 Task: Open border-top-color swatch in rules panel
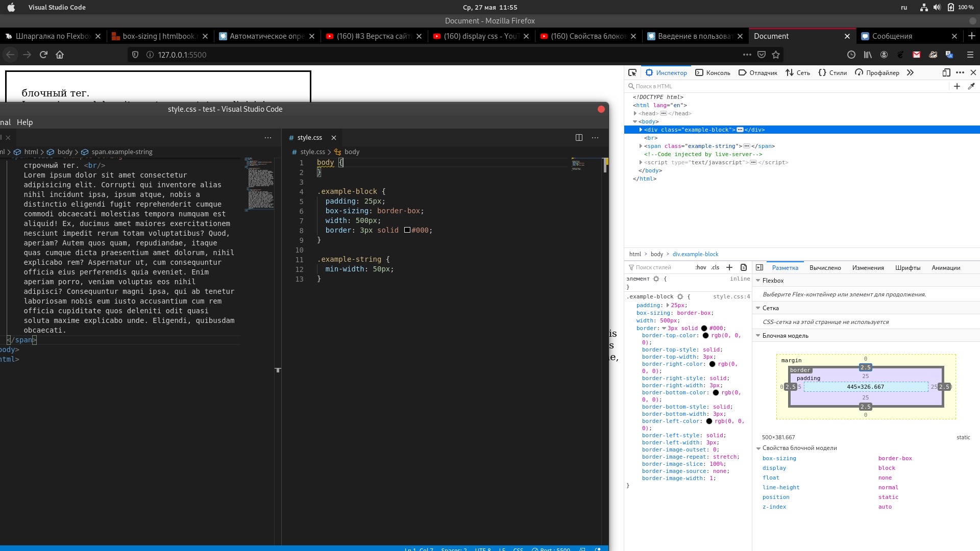pos(705,336)
